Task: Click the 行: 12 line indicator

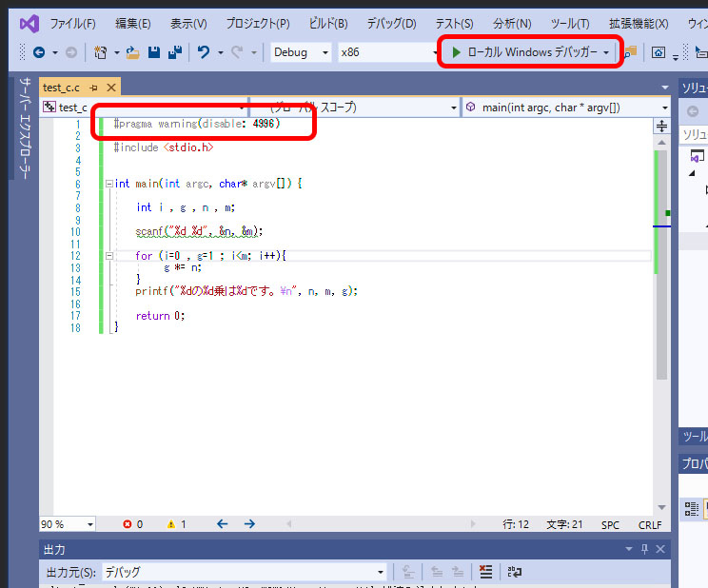Action: 516,524
